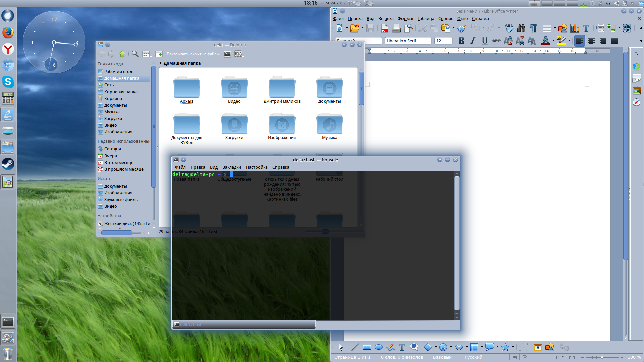Toggle Italic formatting in Writer
The width and height of the screenshot is (644, 362).
(x=473, y=41)
